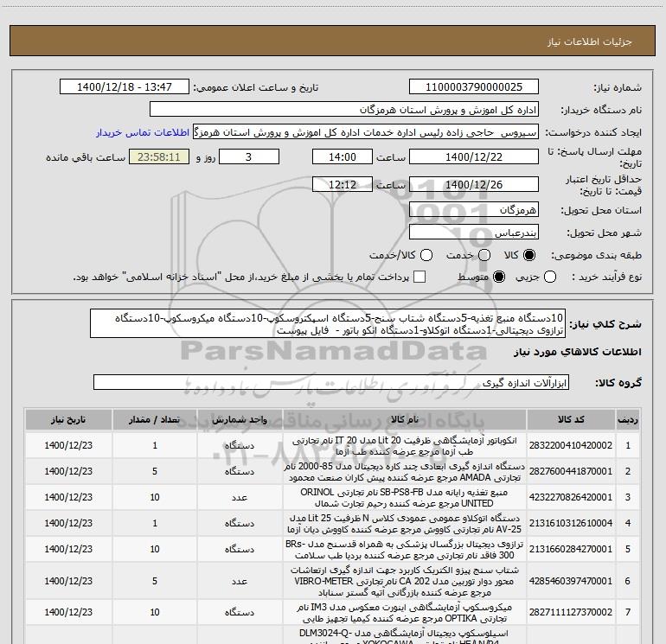
Task: Select item code 2131660284270001
Action: [571, 549]
